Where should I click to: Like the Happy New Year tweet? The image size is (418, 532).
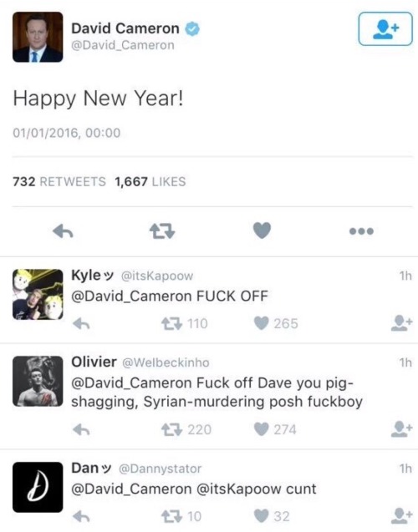pos(262,231)
